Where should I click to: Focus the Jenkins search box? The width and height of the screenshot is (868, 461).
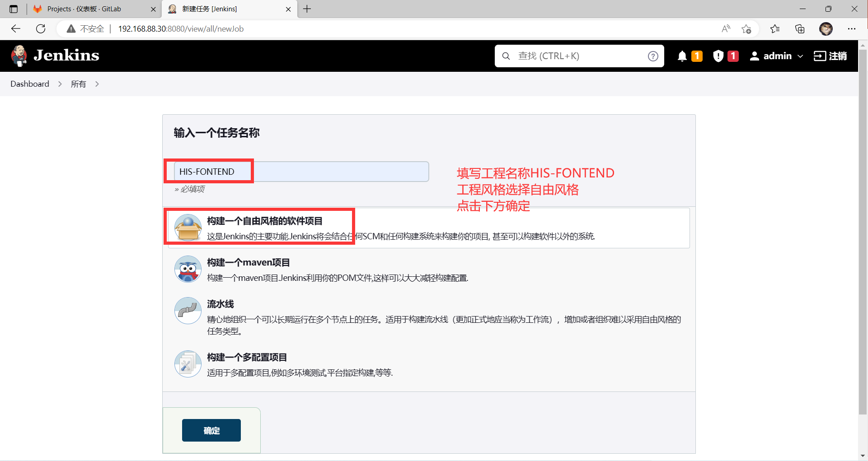(x=579, y=56)
